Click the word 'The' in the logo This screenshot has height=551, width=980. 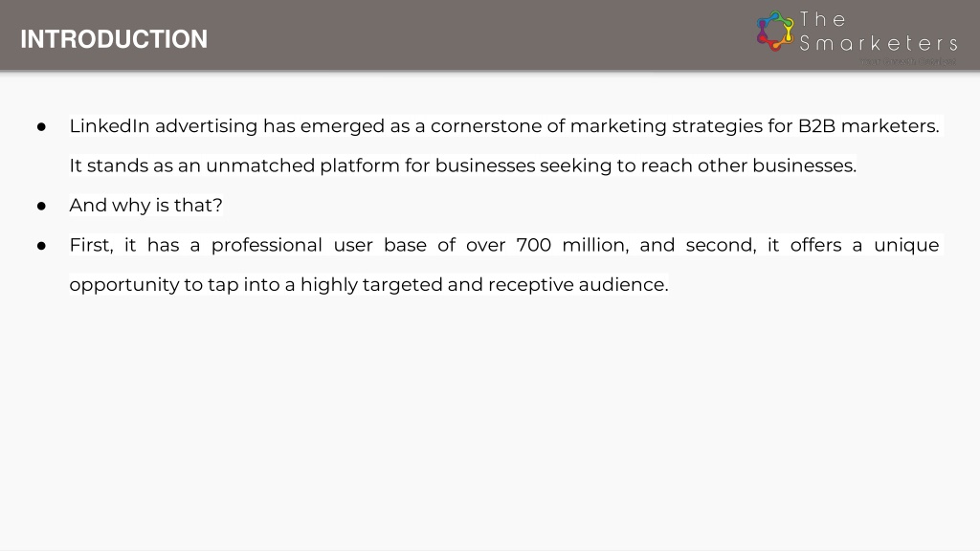(x=823, y=19)
